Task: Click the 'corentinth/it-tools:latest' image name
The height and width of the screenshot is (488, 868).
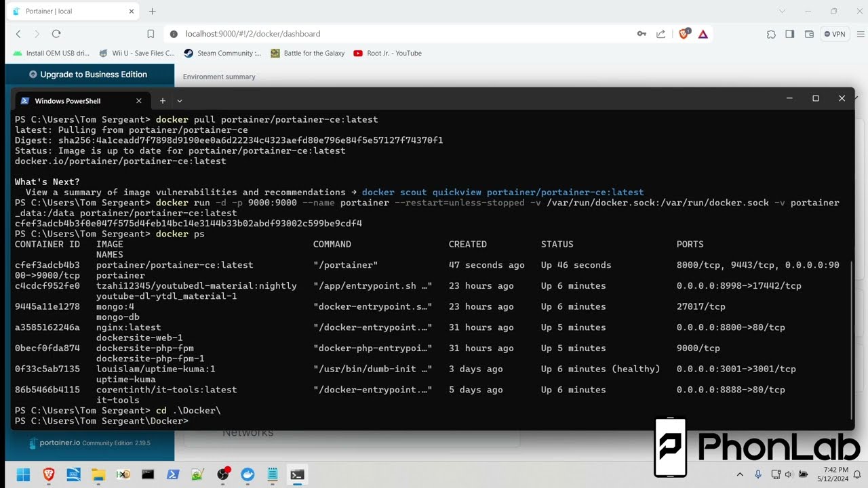Action: tap(167, 390)
